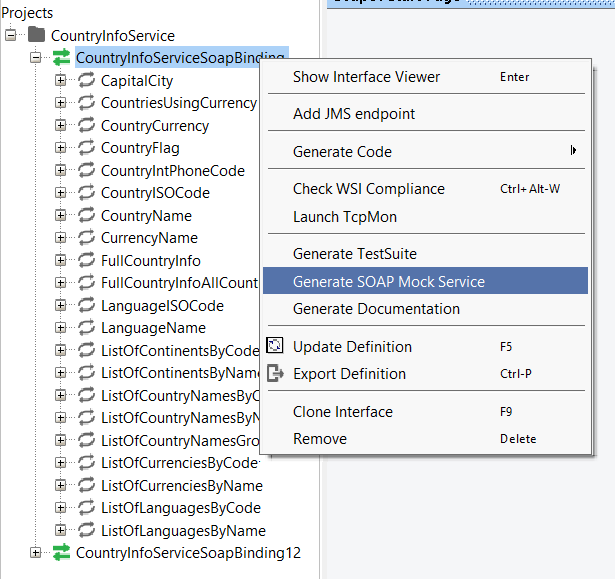Select the LanguageISOCode tree item
The height and width of the screenshot is (579, 615).
(162, 306)
